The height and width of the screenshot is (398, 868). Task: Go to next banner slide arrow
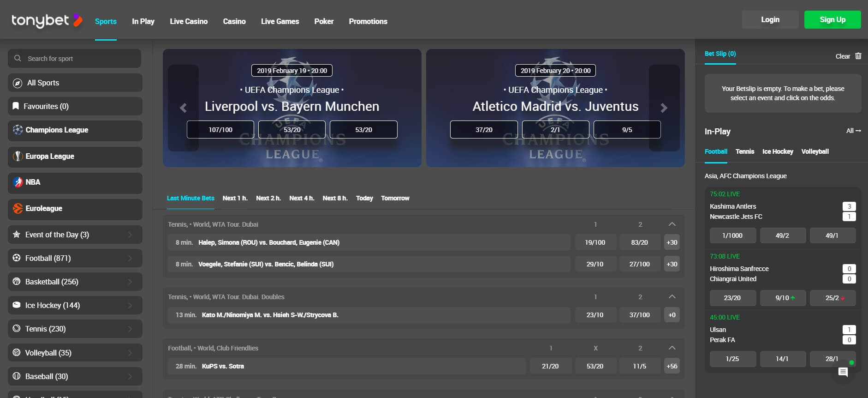[664, 108]
